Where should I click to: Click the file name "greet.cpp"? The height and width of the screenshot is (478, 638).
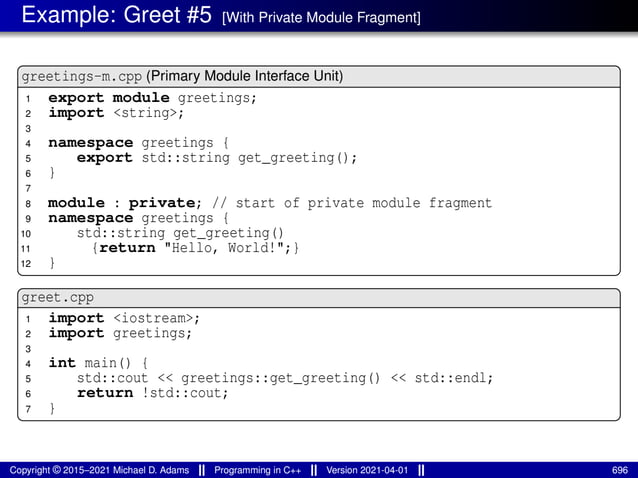click(57, 298)
